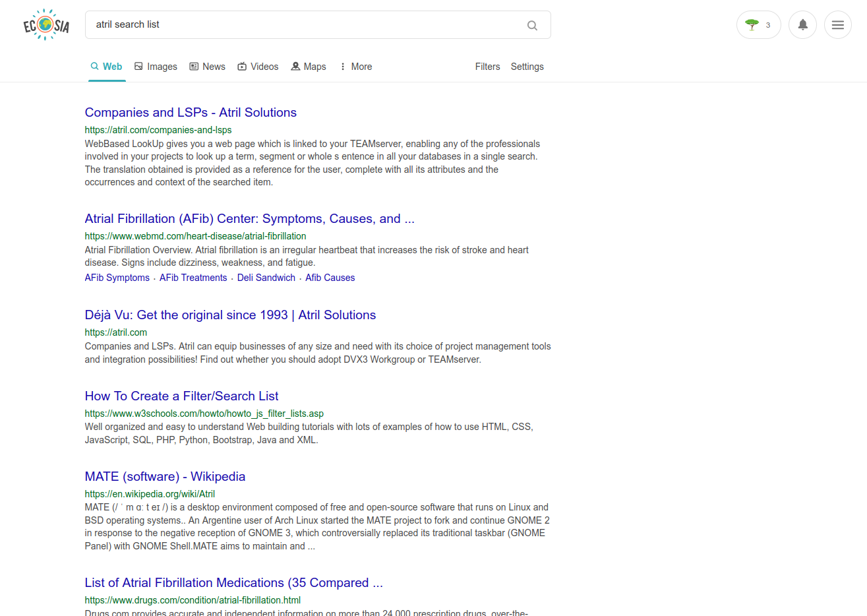
Task: Click the Ecosia logo
Action: (46, 25)
